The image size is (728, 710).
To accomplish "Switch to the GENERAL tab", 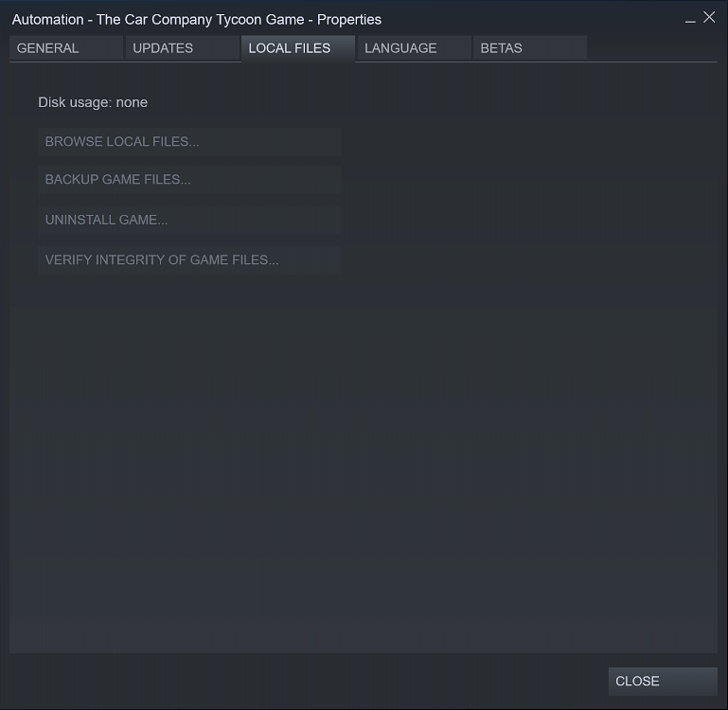I will pyautogui.click(x=65, y=48).
